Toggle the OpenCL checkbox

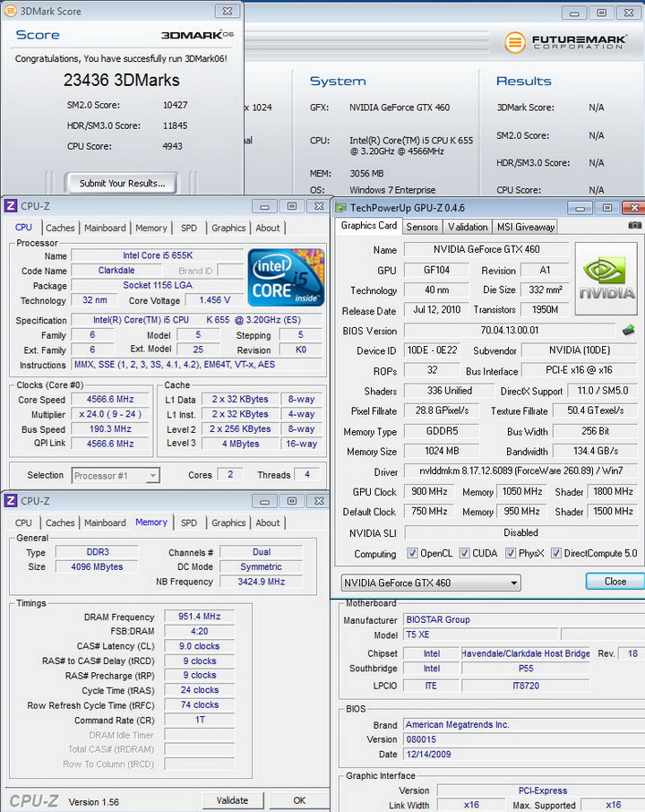412,553
